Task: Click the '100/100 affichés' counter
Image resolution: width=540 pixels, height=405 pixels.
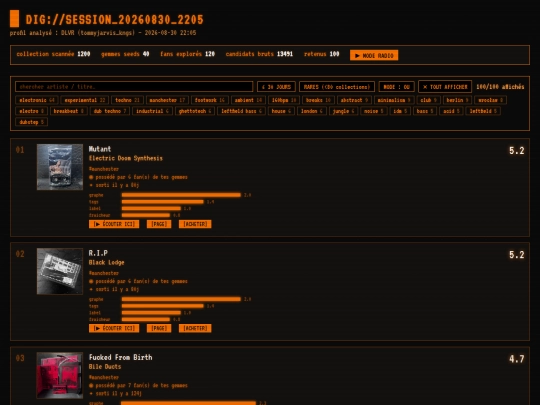Action: 500,87
